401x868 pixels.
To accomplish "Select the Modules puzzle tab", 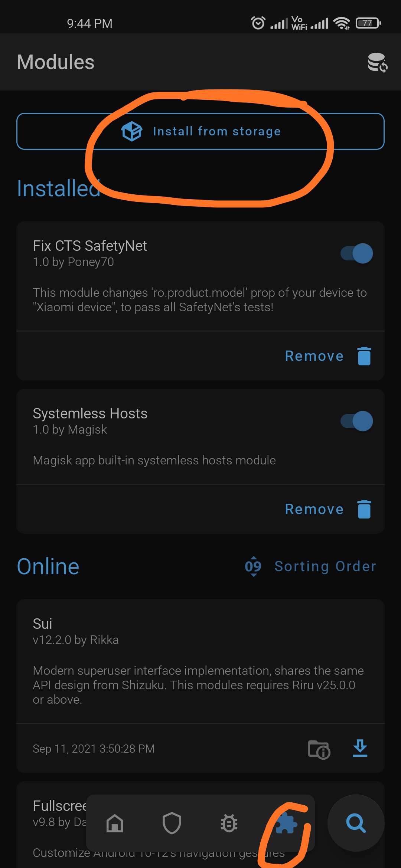I will click(x=286, y=823).
